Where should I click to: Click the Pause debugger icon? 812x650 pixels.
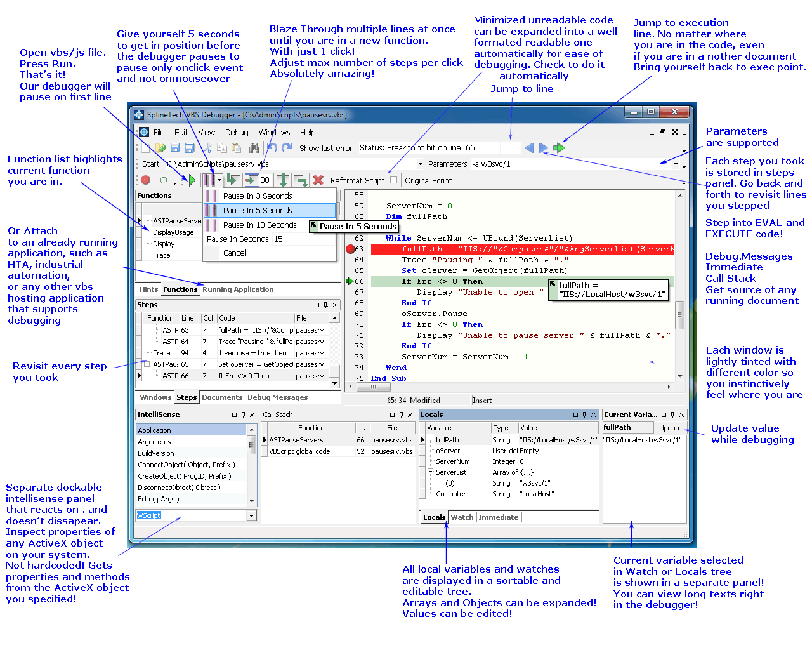(x=209, y=180)
